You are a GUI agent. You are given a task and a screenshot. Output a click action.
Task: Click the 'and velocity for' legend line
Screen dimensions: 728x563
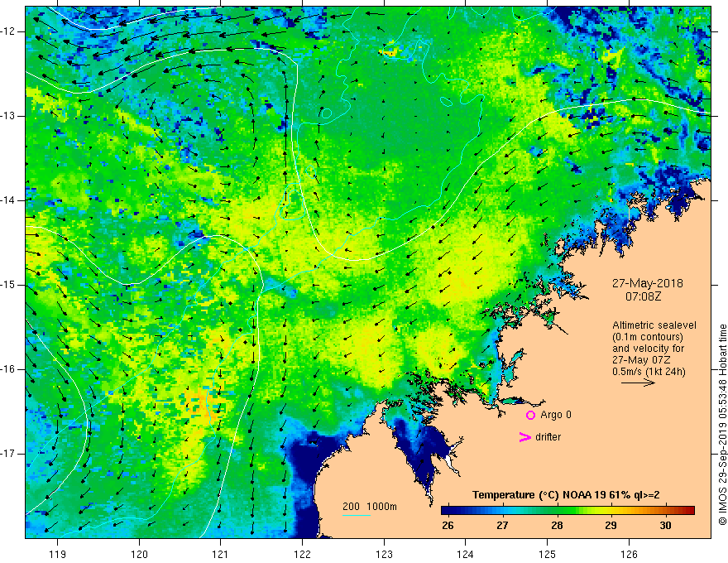click(648, 349)
